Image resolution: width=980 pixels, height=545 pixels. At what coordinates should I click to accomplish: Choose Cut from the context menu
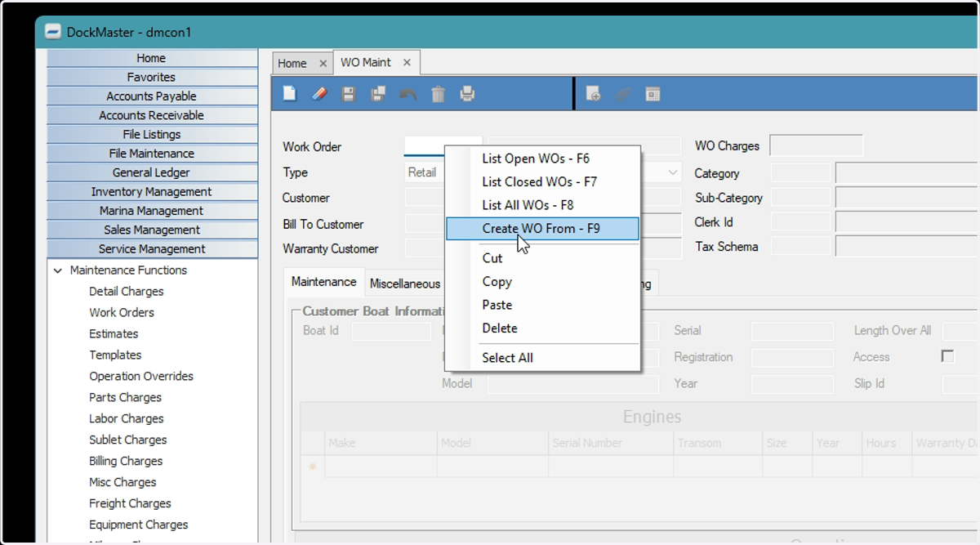(x=542, y=258)
